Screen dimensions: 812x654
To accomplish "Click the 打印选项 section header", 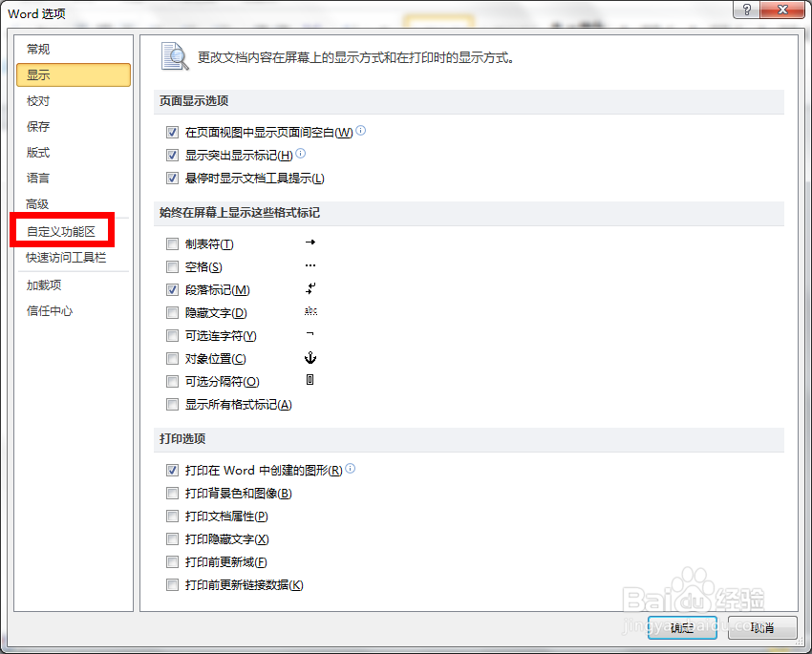I will (182, 439).
